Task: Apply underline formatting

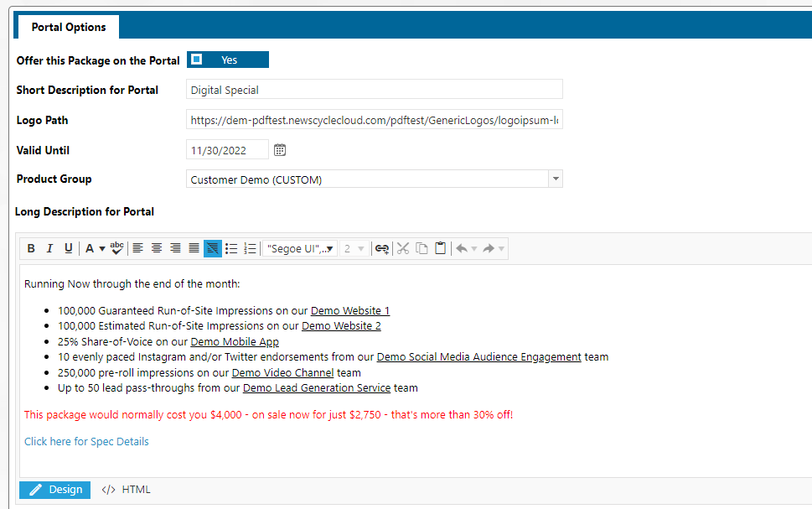Action: [x=68, y=248]
